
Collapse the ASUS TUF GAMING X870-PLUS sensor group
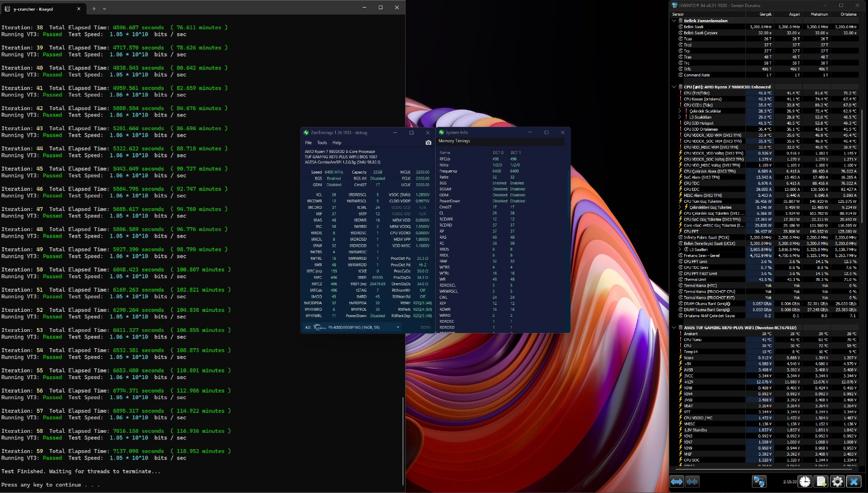click(674, 328)
